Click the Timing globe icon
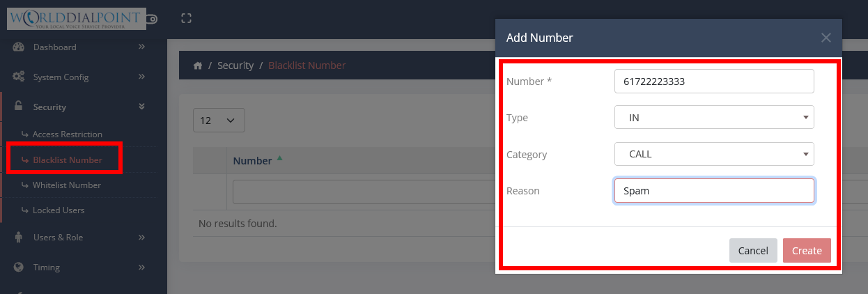The height and width of the screenshot is (294, 868). [x=19, y=267]
